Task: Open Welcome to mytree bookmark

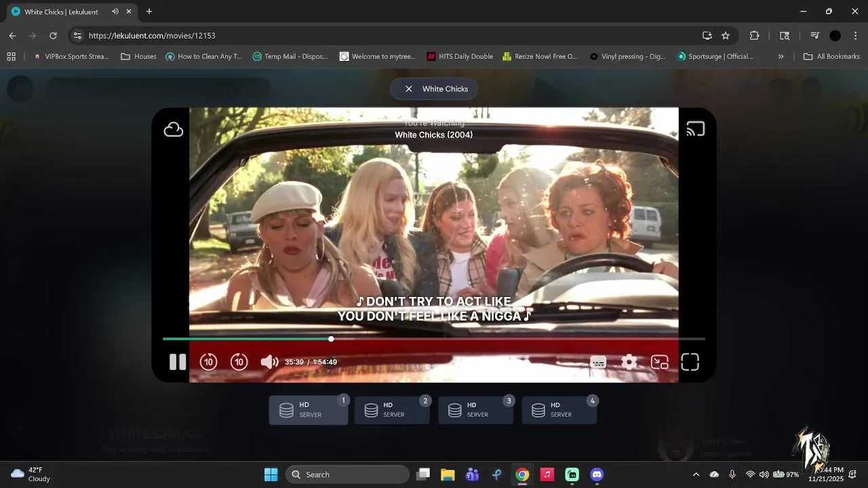Action: pyautogui.click(x=378, y=56)
